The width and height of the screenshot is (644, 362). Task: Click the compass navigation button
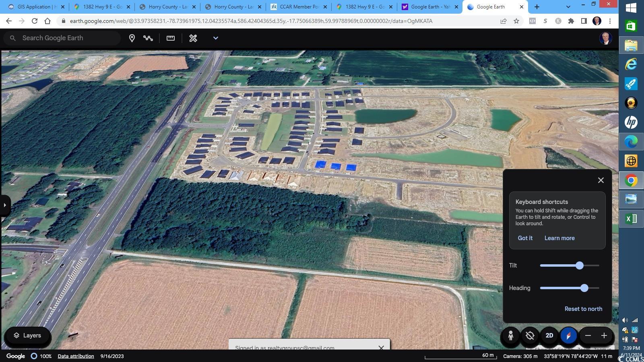point(568,335)
